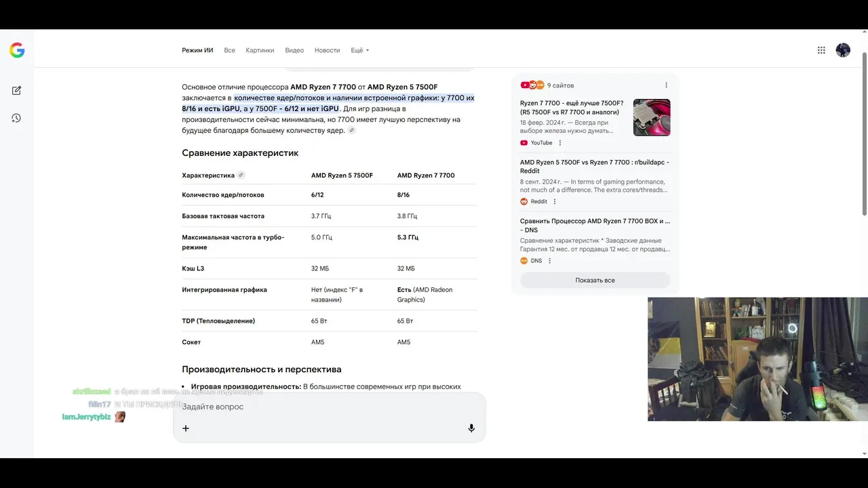Click the link icon after the intro paragraph

click(351, 130)
